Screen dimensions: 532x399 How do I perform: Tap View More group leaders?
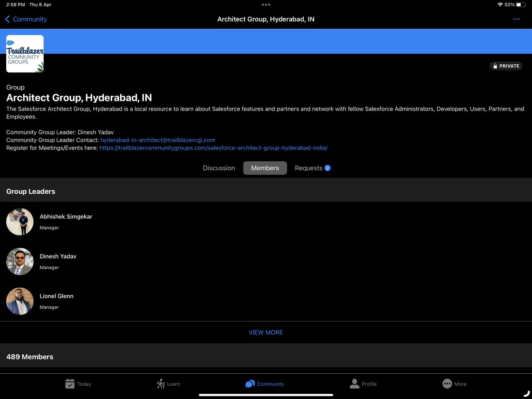pos(266,332)
